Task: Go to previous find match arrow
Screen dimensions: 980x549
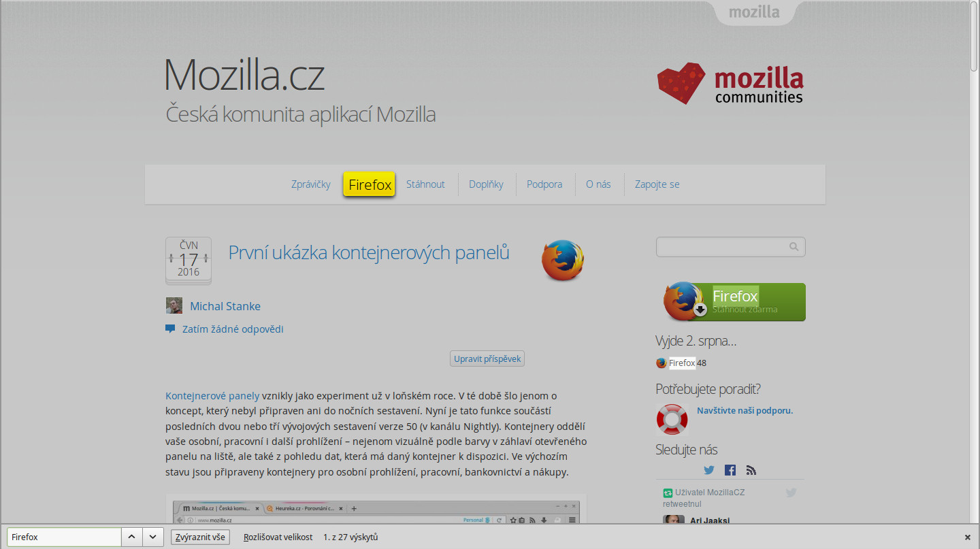Action: (132, 537)
